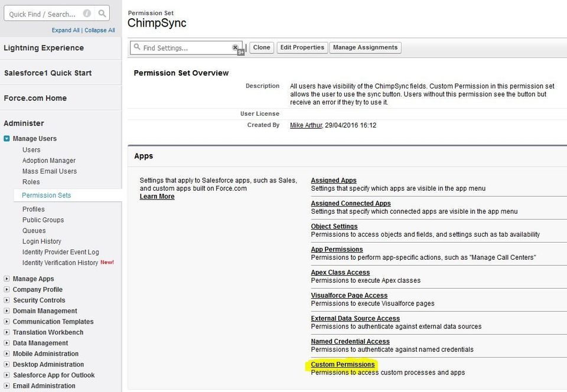567x392 pixels.
Task: Open the highlighted Custom Permissions link
Action: pos(343,364)
